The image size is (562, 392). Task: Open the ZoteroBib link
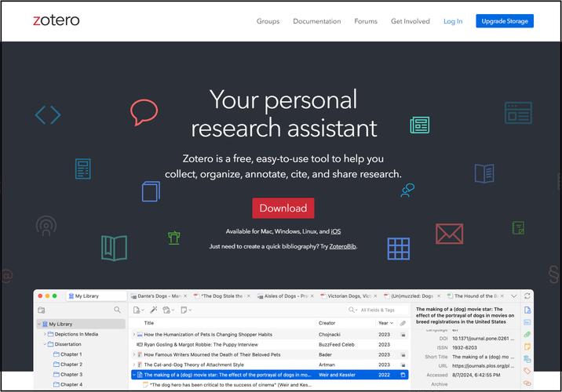point(343,246)
